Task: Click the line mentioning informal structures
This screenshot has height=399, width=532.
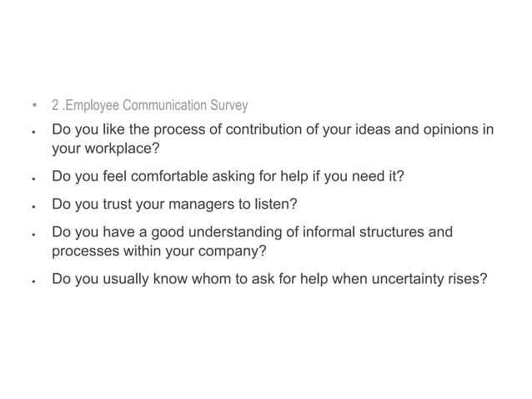Action: tap(252, 230)
